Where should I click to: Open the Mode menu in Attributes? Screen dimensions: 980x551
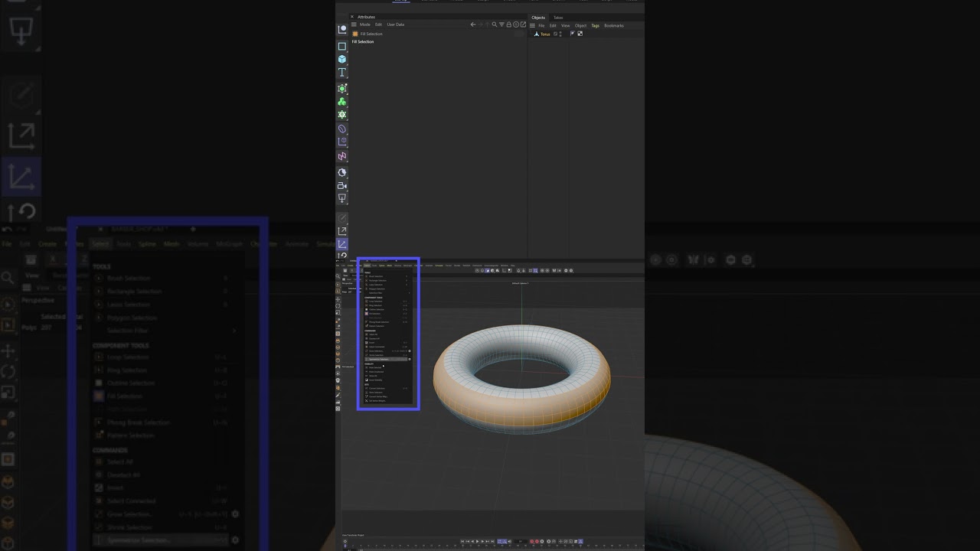[365, 24]
